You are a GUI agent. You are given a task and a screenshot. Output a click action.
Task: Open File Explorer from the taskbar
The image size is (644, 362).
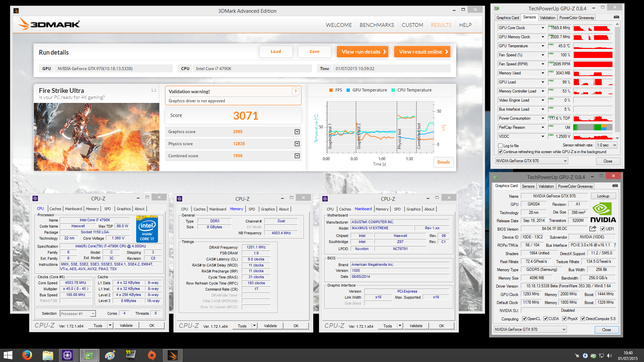(48, 355)
